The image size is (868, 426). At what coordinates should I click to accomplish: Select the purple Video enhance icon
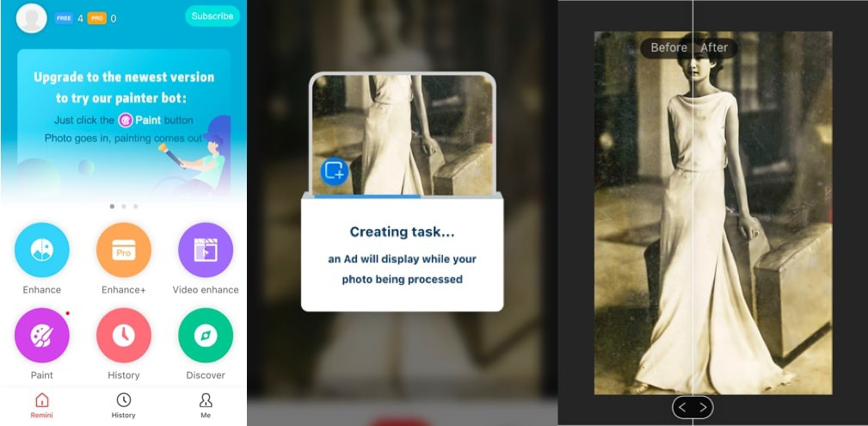pyautogui.click(x=205, y=250)
